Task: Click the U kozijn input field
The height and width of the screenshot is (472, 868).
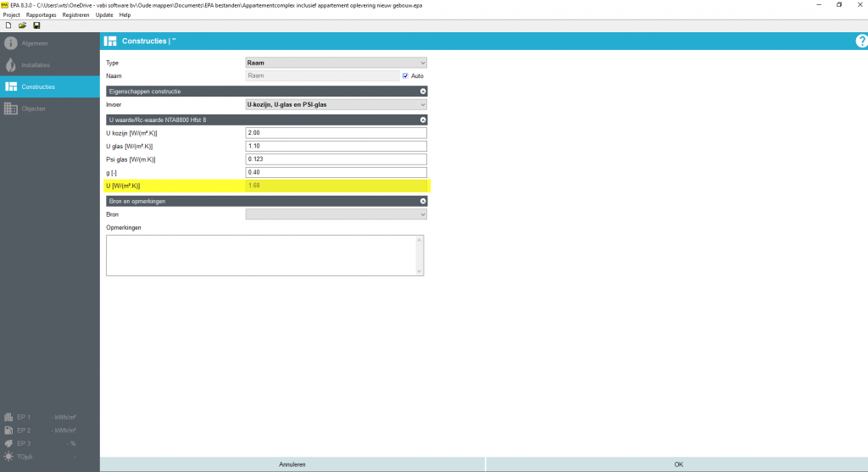Action: tap(336, 133)
